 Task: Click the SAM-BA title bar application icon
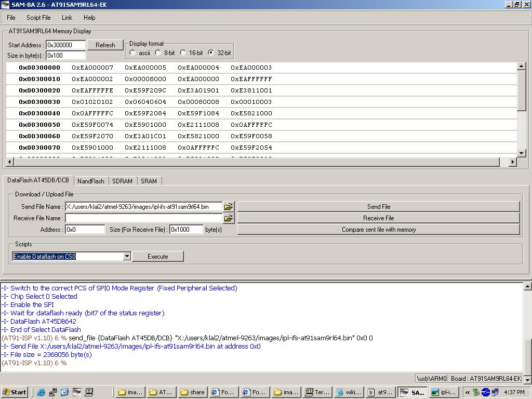5,5
